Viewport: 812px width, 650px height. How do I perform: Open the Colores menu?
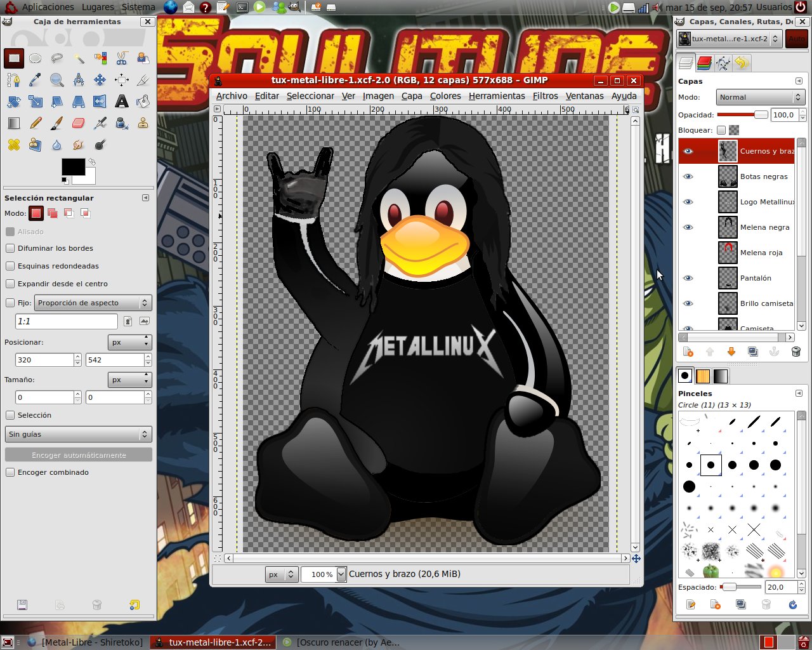(445, 96)
